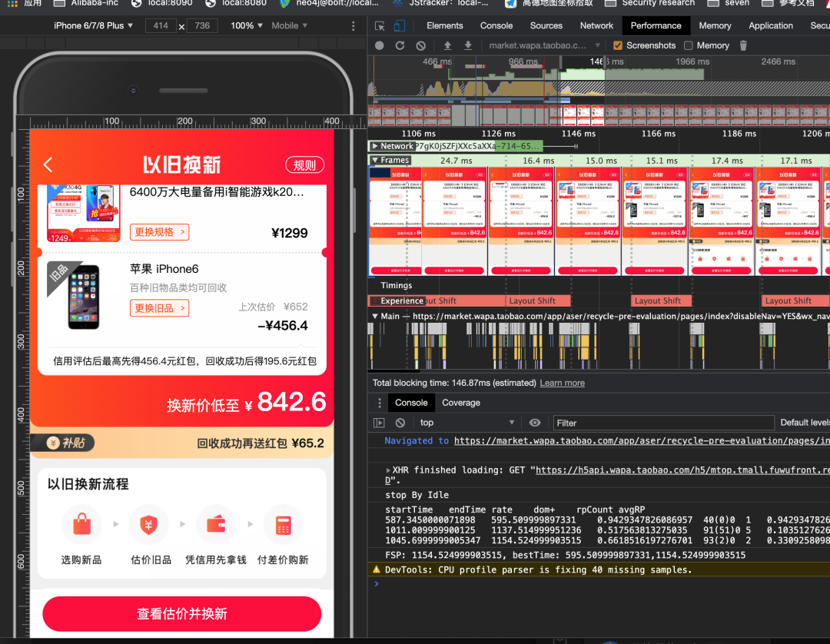
Task: Switch to the Application tab
Action: pyautogui.click(x=771, y=25)
